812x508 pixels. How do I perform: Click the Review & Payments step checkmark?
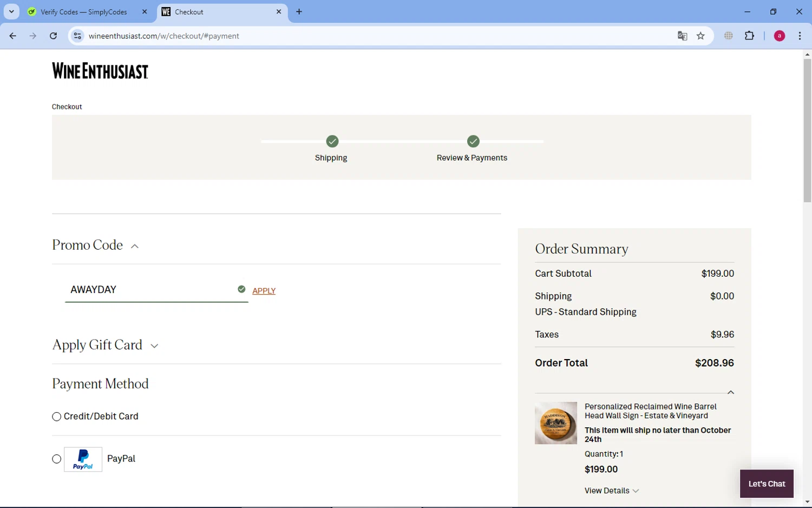(473, 141)
